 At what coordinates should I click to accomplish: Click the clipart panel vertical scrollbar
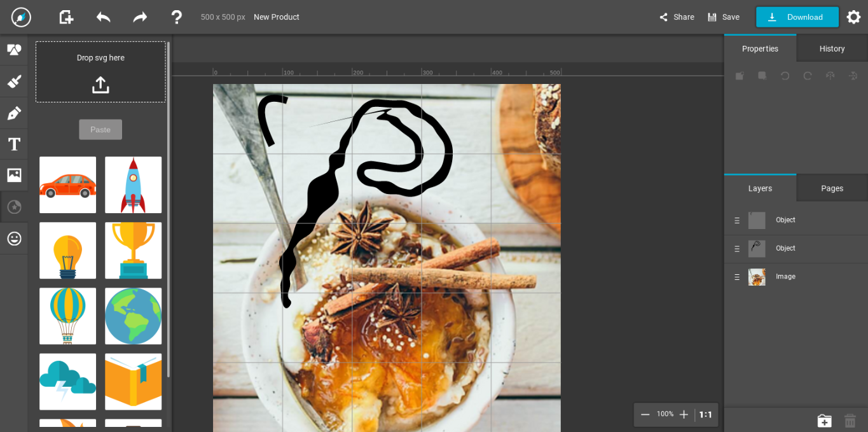tap(169, 210)
